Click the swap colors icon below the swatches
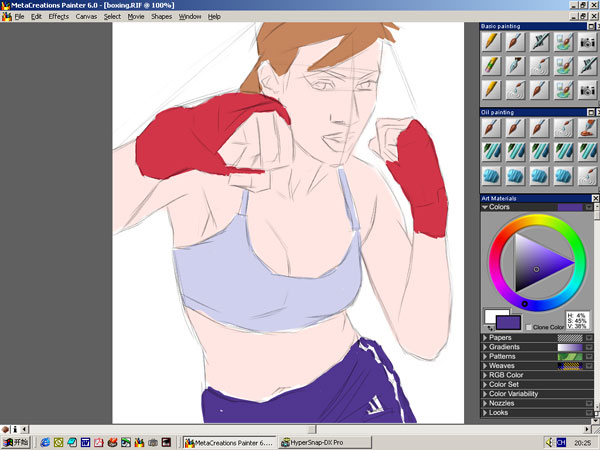The height and width of the screenshot is (450, 600). (488, 329)
